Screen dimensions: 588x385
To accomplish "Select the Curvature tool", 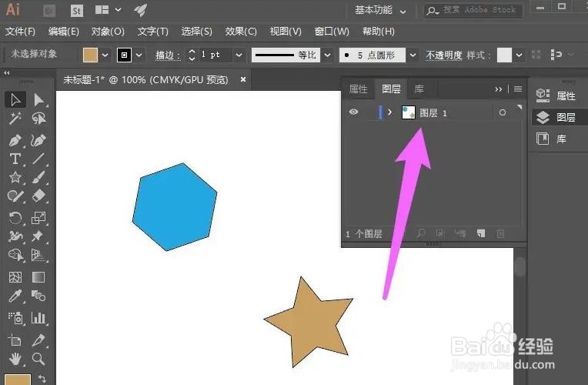I will click(x=38, y=140).
